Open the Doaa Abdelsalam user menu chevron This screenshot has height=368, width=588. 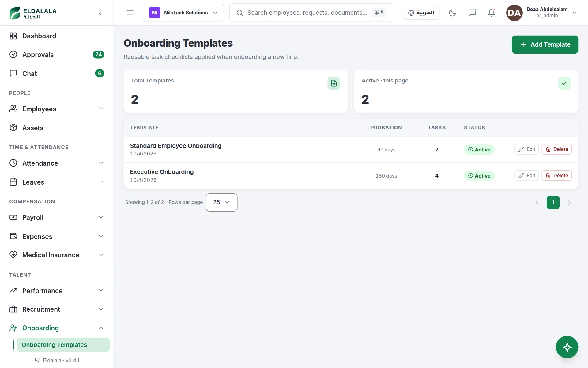click(x=575, y=13)
